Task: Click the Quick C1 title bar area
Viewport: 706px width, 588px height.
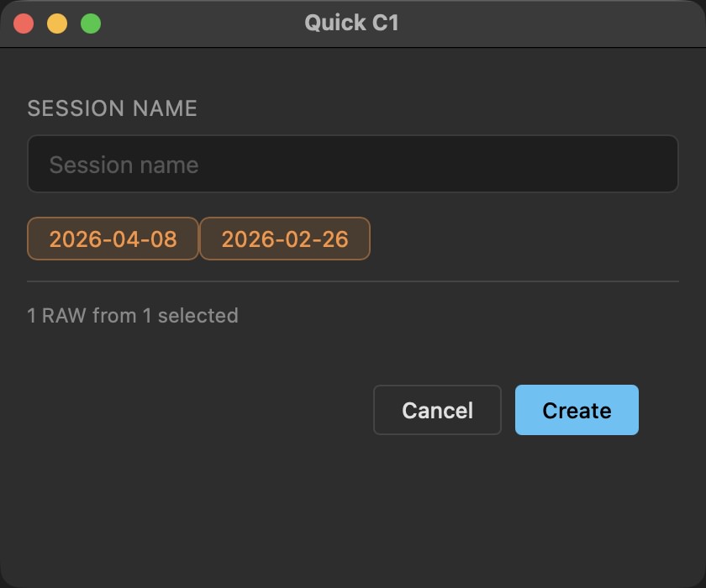Action: pos(353,24)
